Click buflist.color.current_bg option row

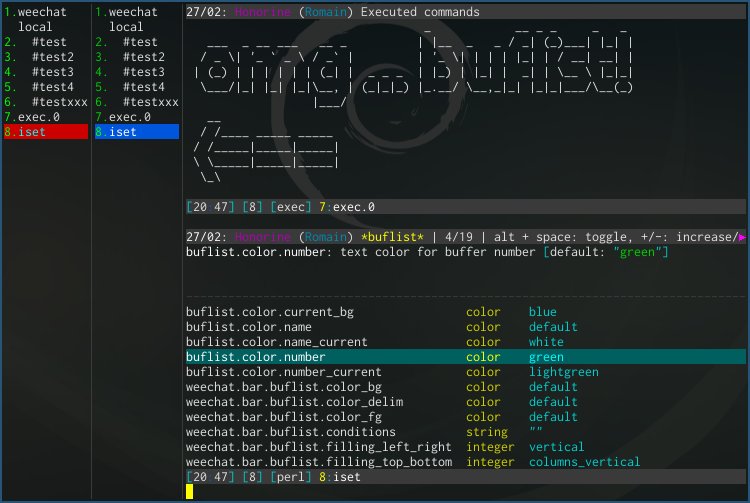465,312
